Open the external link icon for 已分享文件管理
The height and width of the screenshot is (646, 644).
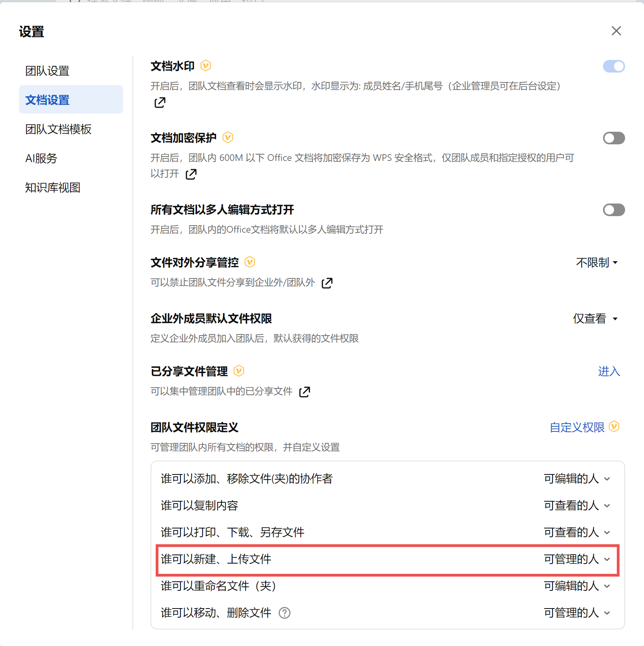coord(305,392)
